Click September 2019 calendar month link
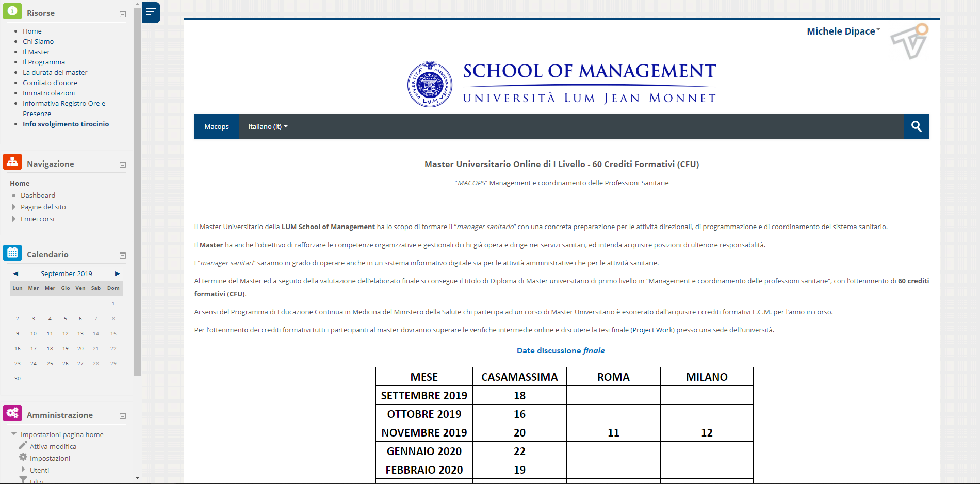 pyautogui.click(x=67, y=273)
